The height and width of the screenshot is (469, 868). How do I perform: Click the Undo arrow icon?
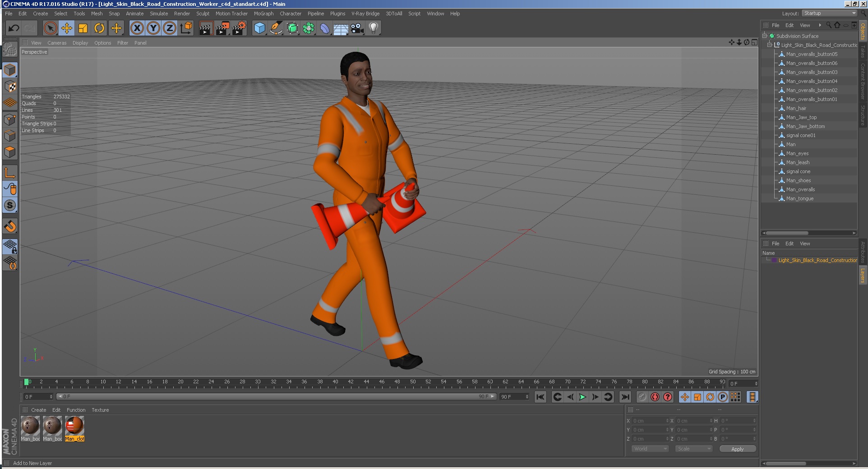point(14,28)
